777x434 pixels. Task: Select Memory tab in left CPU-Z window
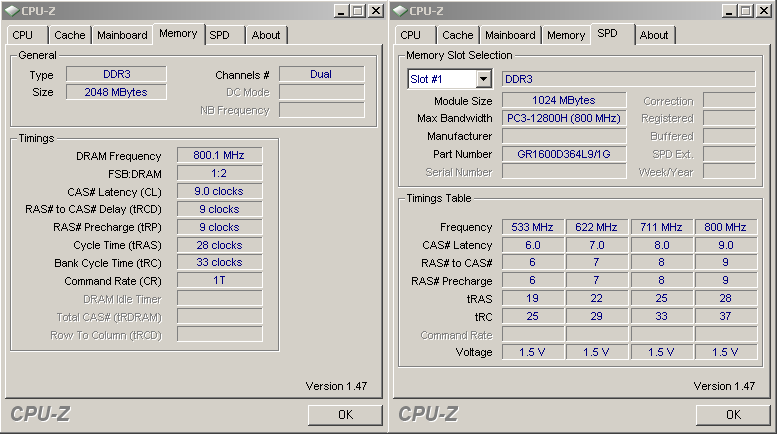pyautogui.click(x=178, y=34)
